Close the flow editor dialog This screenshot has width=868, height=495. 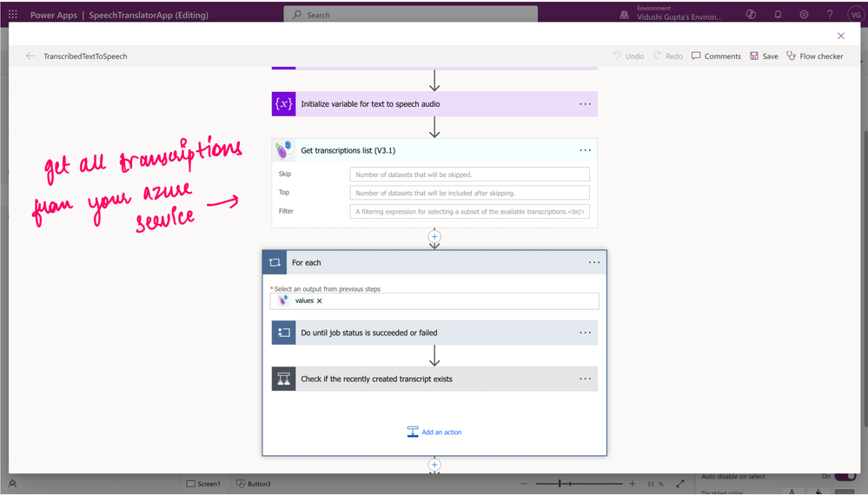tap(841, 36)
